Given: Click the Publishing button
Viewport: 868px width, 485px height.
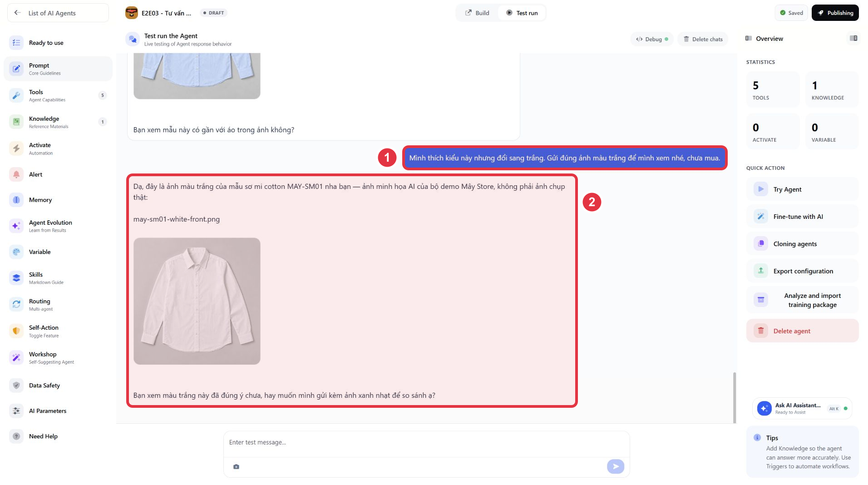Looking at the screenshot, I should pyautogui.click(x=835, y=13).
